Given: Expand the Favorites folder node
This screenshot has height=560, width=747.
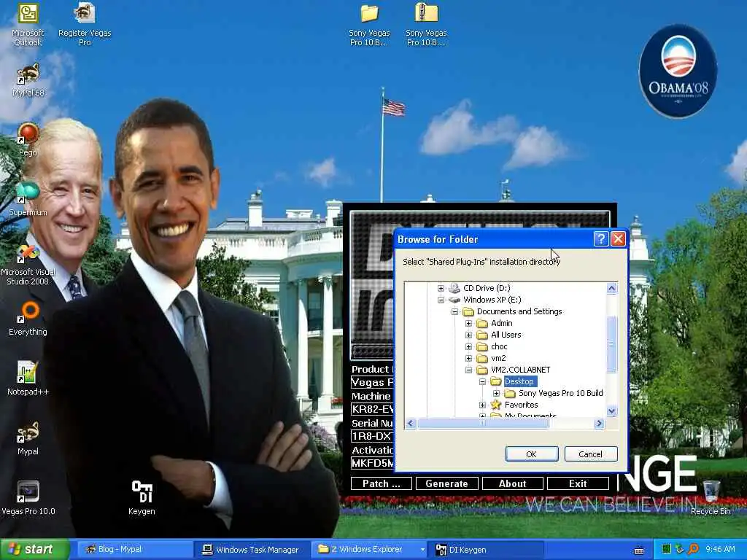Looking at the screenshot, I should pyautogui.click(x=483, y=405).
